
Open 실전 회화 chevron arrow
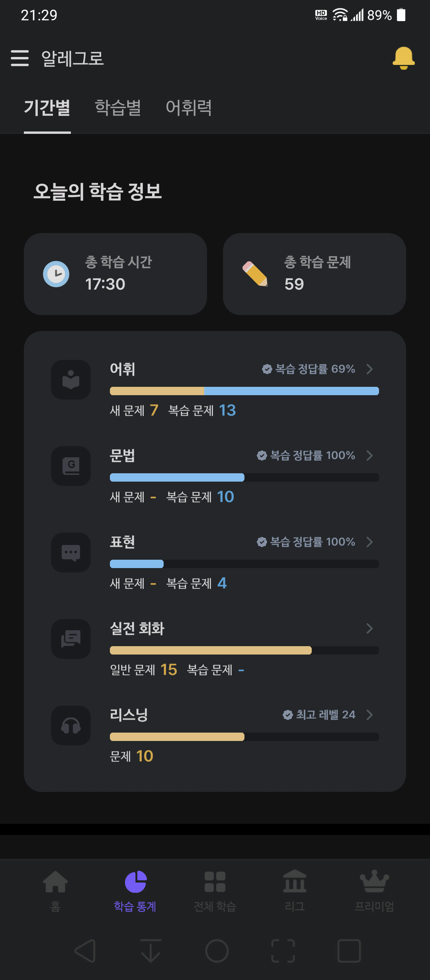click(x=369, y=628)
